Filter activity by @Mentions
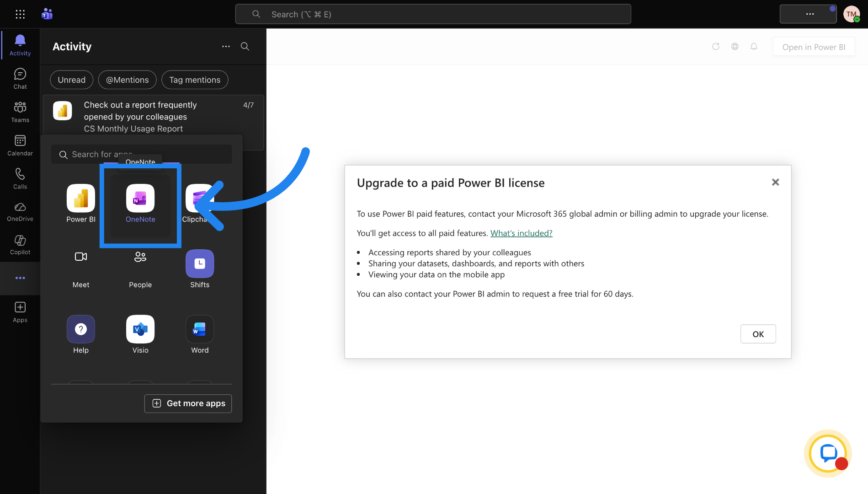 [128, 80]
